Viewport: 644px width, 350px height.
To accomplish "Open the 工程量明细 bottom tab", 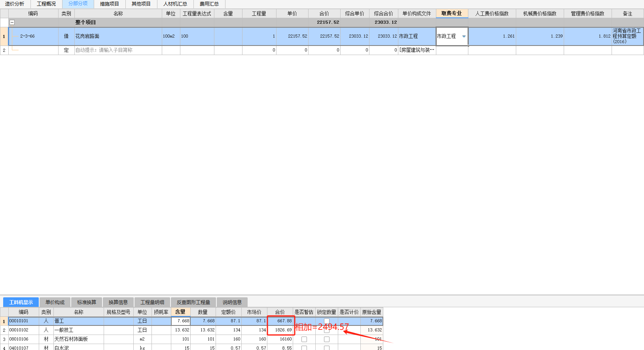I will 152,302.
